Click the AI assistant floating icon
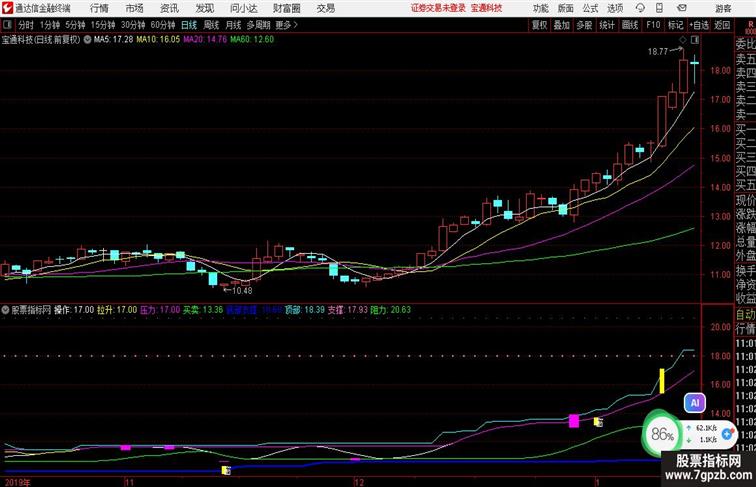Viewport: 756px width, 487px height. 695,403
